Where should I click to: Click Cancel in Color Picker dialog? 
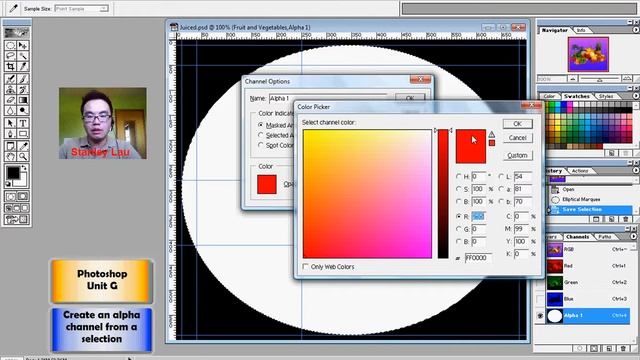click(x=517, y=138)
